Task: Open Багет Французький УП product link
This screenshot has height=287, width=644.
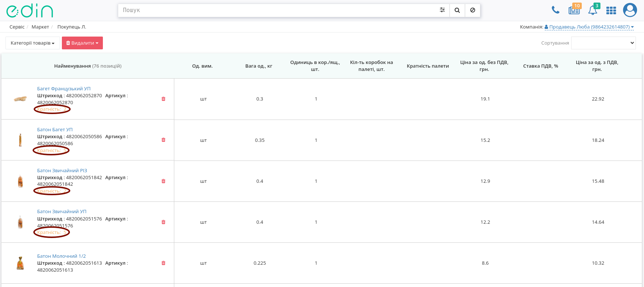Action: pos(64,88)
